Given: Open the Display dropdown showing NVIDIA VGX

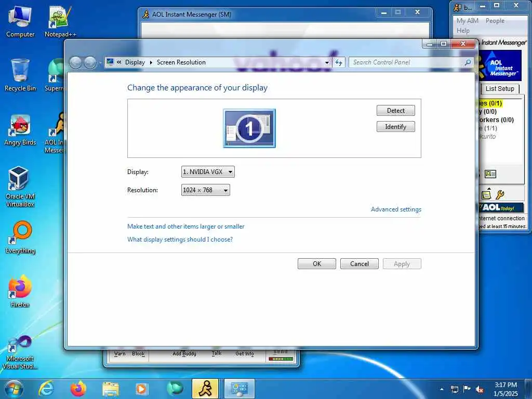Looking at the screenshot, I should click(208, 171).
